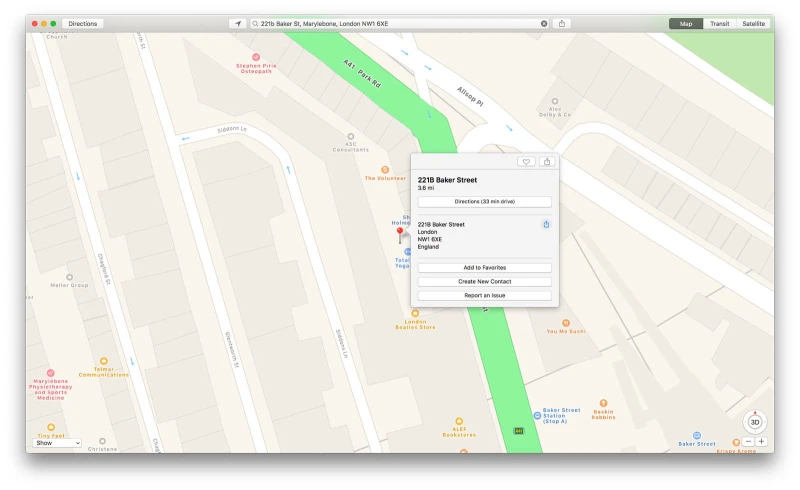Open the share button in toolbar
This screenshot has width=800, height=490.
pyautogui.click(x=562, y=23)
